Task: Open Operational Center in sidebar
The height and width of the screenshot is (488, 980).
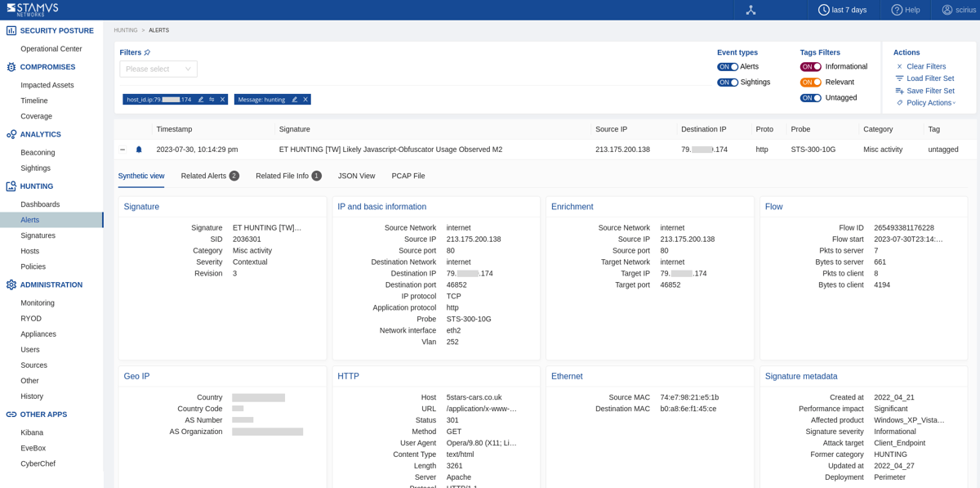Action: pyautogui.click(x=51, y=49)
